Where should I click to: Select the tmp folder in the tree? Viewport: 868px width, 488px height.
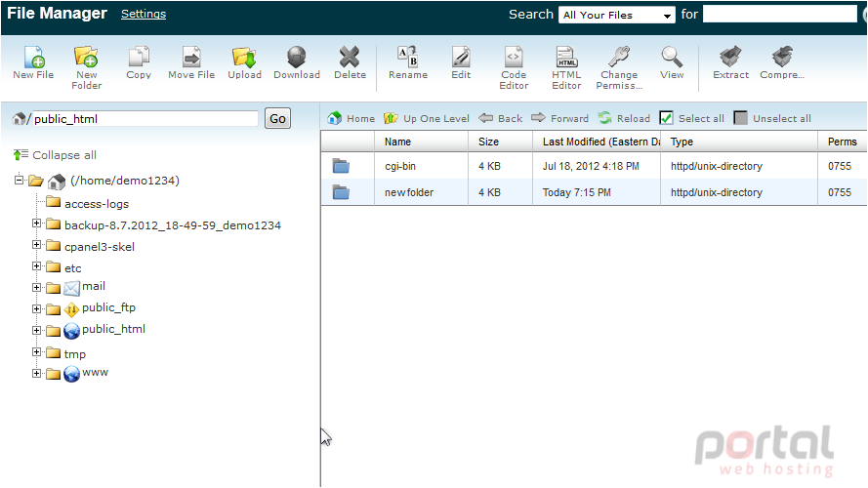(75, 354)
